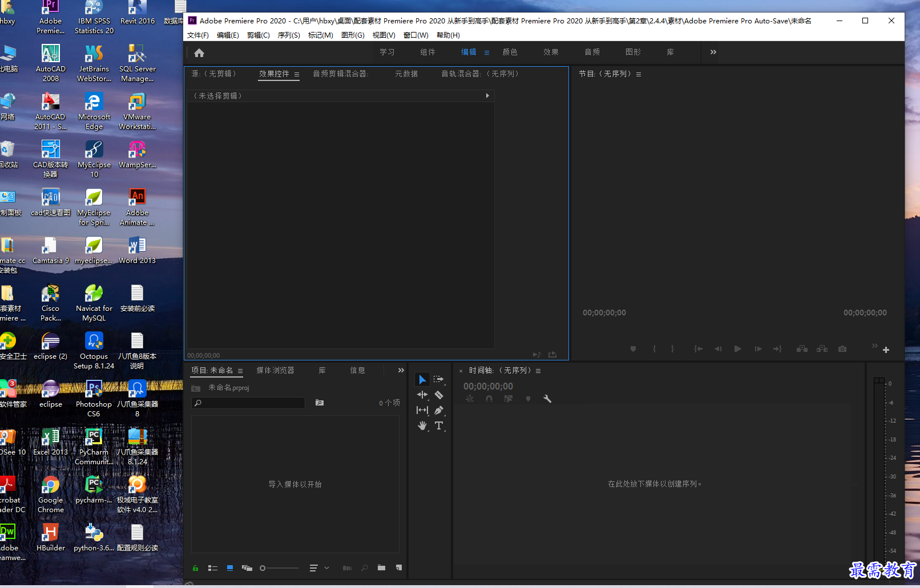Switch Project panel to icon view
The image size is (920, 588).
click(230, 568)
